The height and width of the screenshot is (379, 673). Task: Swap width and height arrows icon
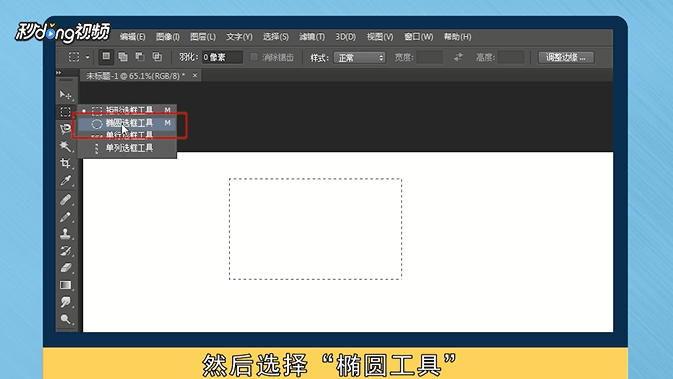[458, 57]
